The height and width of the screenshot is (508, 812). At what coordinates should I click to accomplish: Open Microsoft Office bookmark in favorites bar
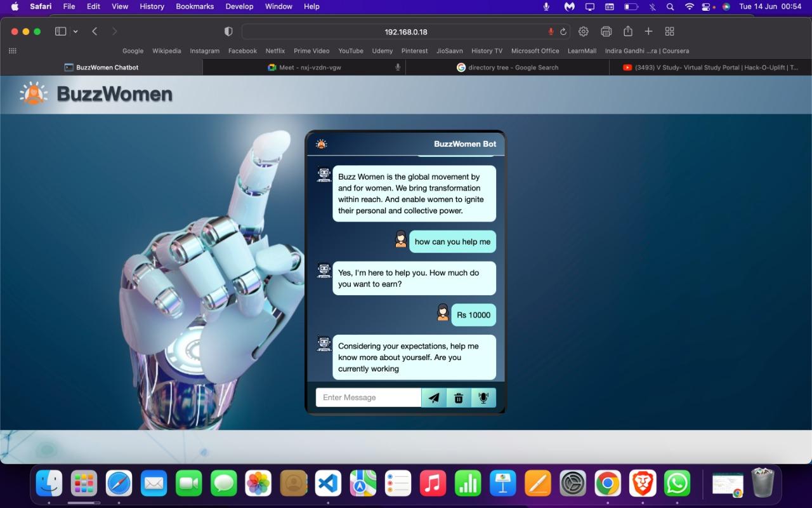point(535,51)
